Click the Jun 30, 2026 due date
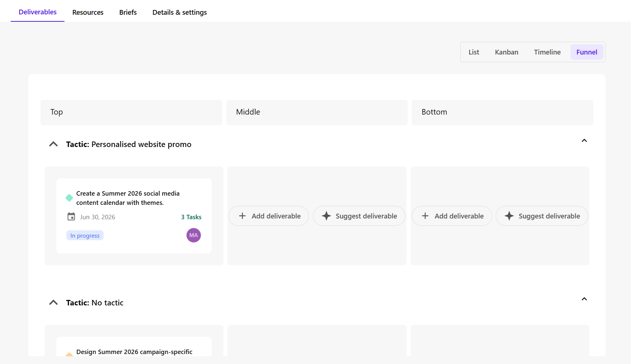 [98, 217]
